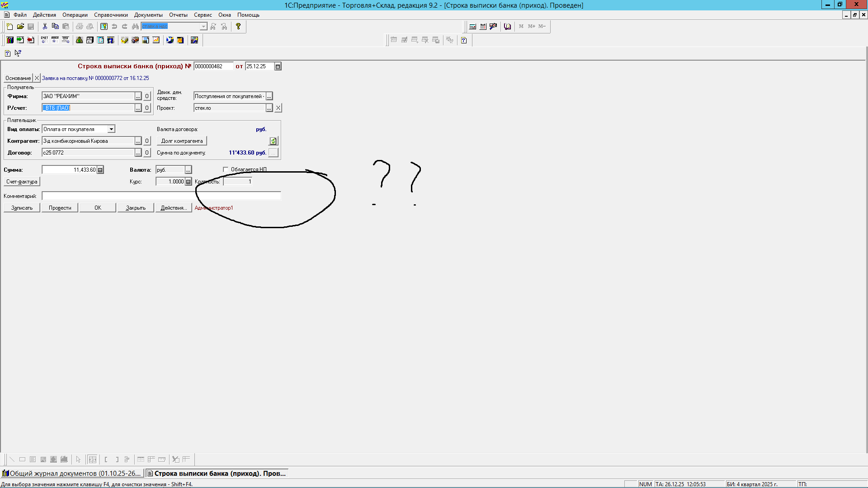Image resolution: width=868 pixels, height=488 pixels.
Task: Open the calculator icon in right toolbar
Action: point(472,27)
